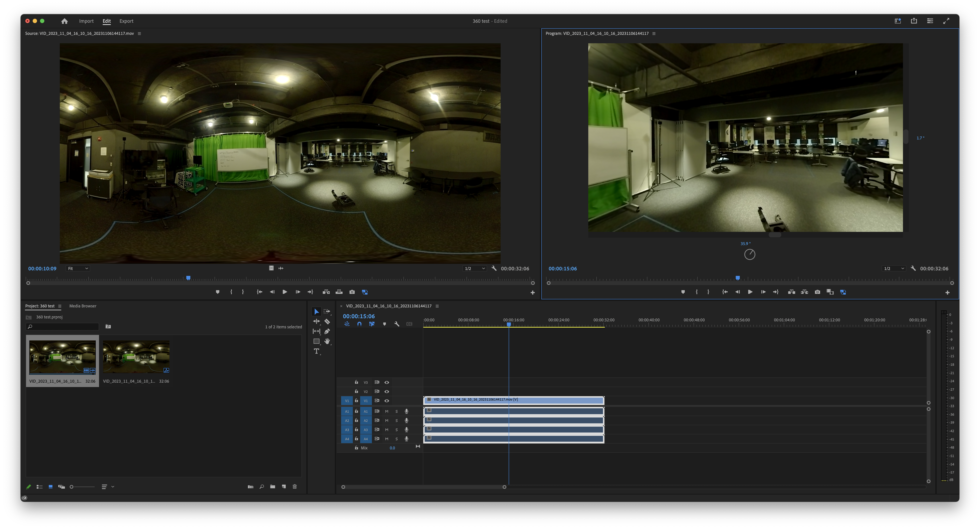The image size is (980, 529).
Task: Open Source panel hamburger menu
Action: 139,34
